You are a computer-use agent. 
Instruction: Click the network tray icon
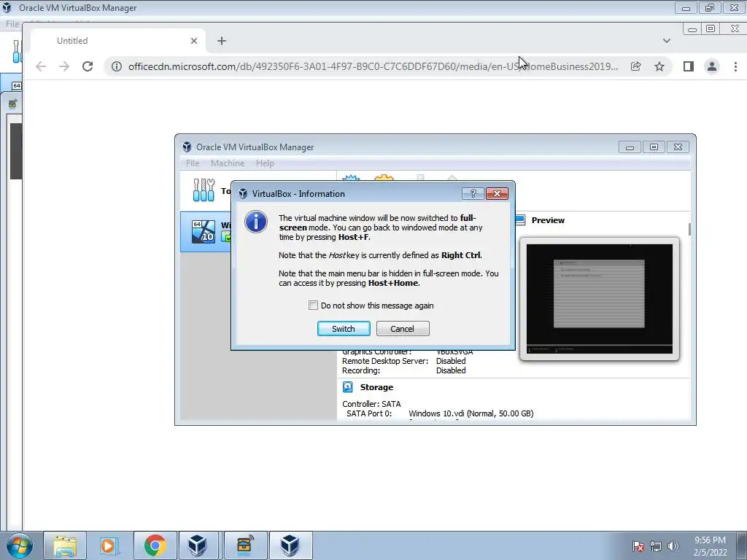tap(656, 546)
